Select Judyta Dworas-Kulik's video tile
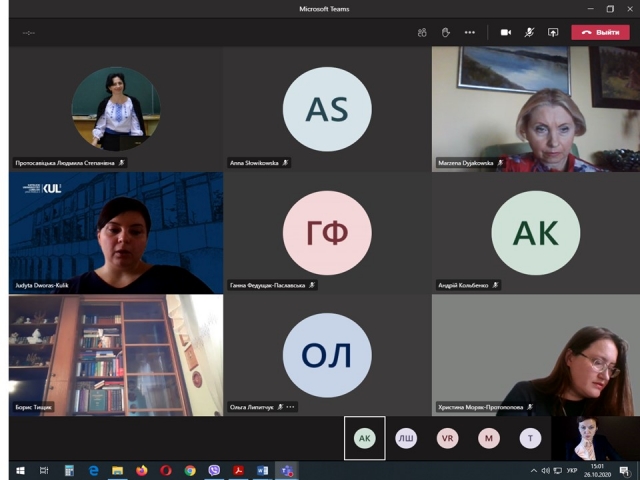This screenshot has width=640, height=480. 116,233
